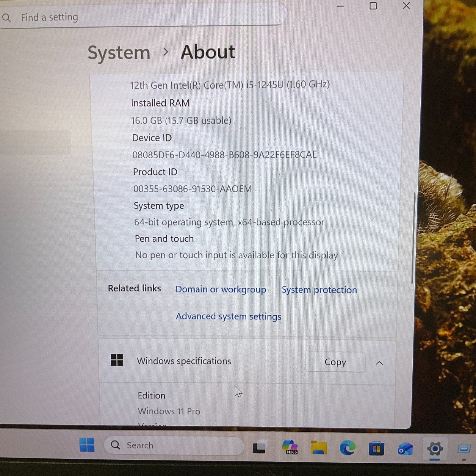
Task: Launch Microsoft Edge from taskbar
Action: [x=347, y=448]
